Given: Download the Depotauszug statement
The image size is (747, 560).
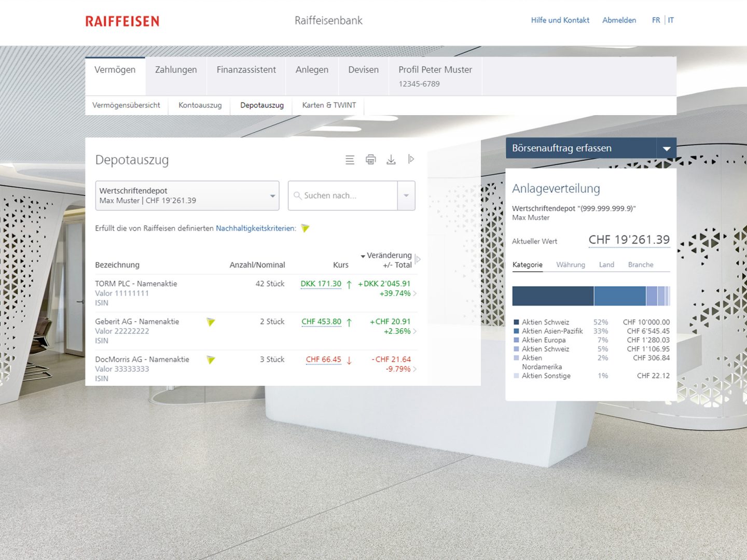Looking at the screenshot, I should [391, 160].
